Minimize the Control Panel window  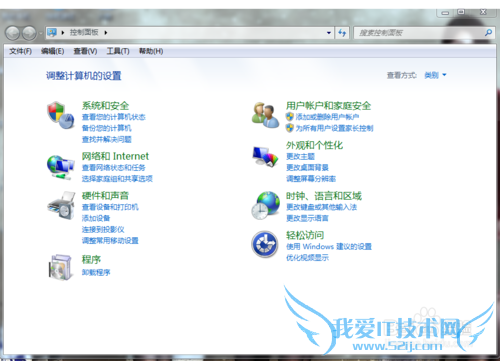coord(445,13)
